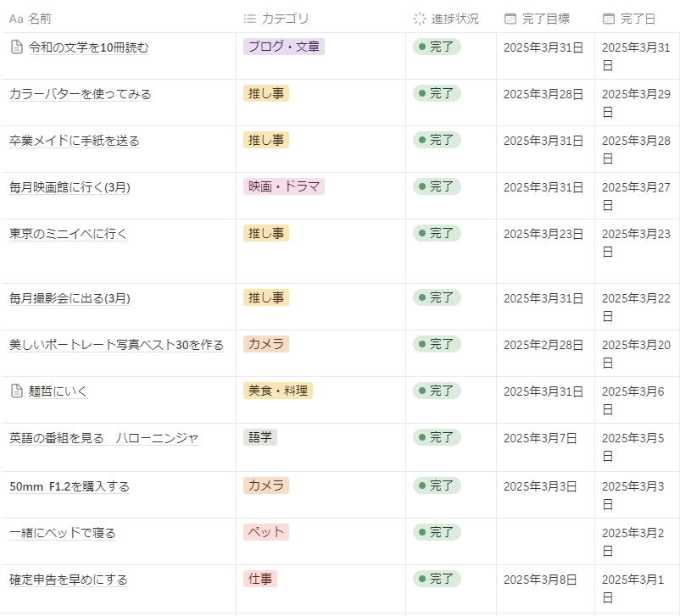680x616 pixels.
Task: Click the page icon beside 麺哲にいく
Action: coord(16,391)
